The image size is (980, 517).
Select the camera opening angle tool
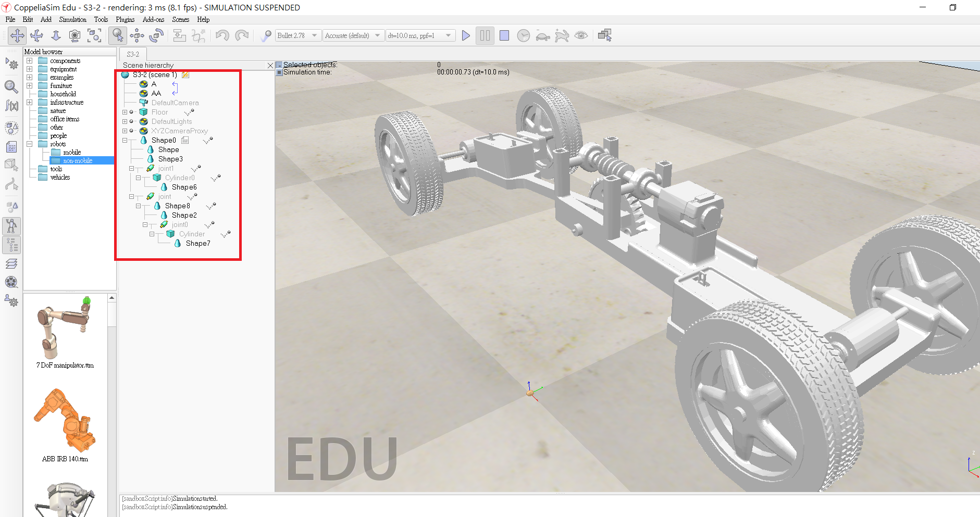tap(75, 35)
